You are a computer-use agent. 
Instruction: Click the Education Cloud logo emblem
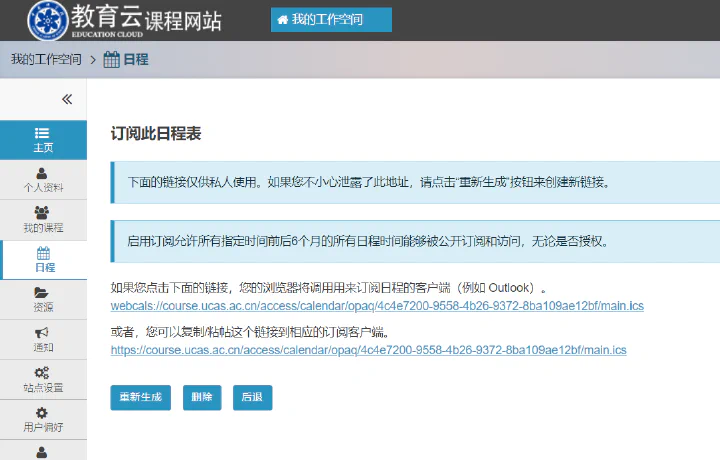(x=48, y=20)
